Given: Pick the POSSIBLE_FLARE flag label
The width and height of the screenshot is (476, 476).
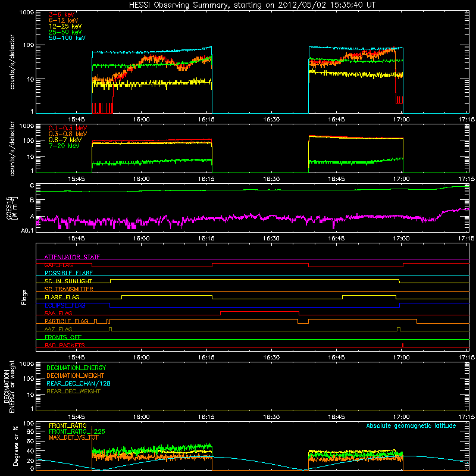Looking at the screenshot, I should click(x=68, y=273).
